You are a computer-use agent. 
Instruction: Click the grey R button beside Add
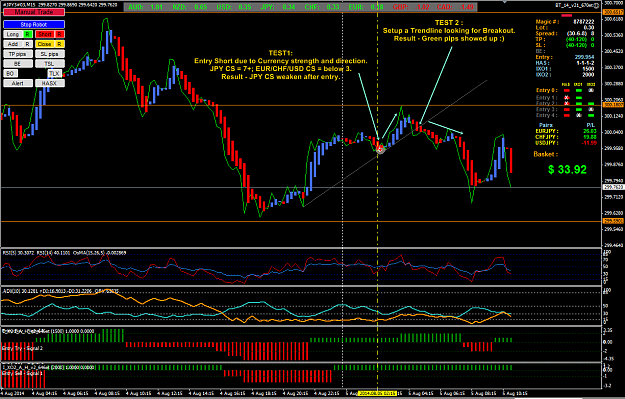pyautogui.click(x=28, y=44)
